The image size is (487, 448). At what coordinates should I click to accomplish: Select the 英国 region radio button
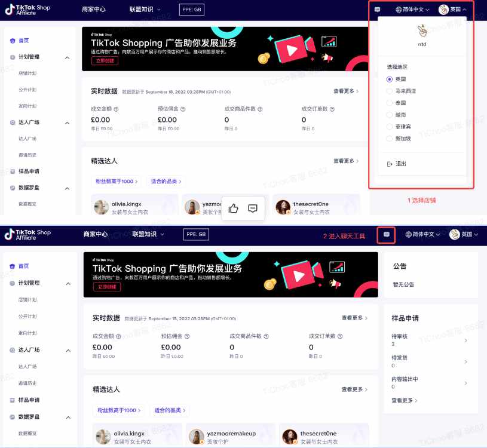tap(389, 79)
